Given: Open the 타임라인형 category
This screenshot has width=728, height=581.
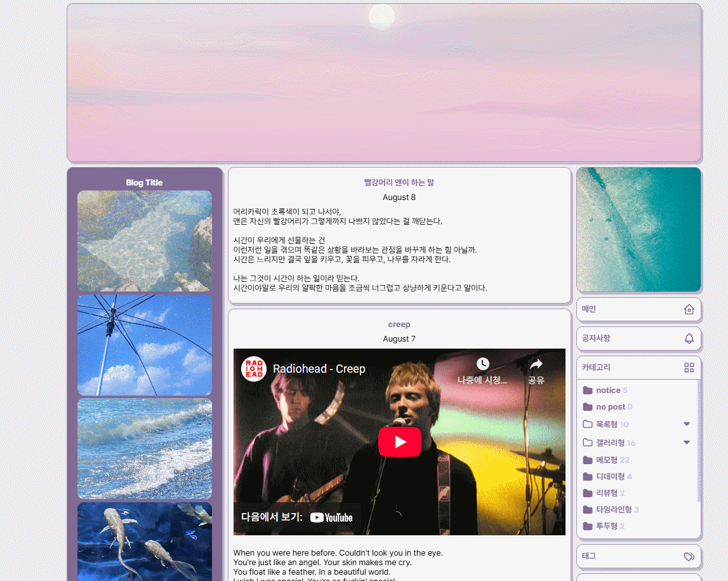Looking at the screenshot, I should (614, 509).
